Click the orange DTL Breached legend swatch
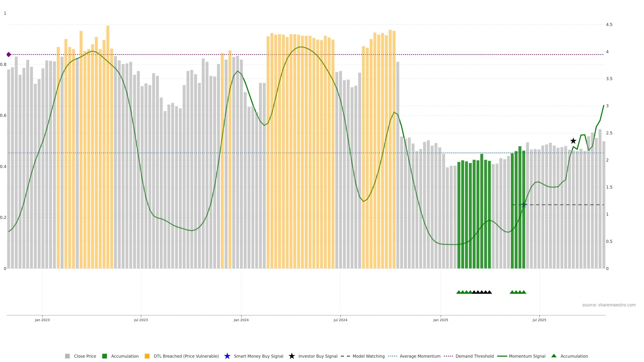644x362 pixels. point(147,356)
